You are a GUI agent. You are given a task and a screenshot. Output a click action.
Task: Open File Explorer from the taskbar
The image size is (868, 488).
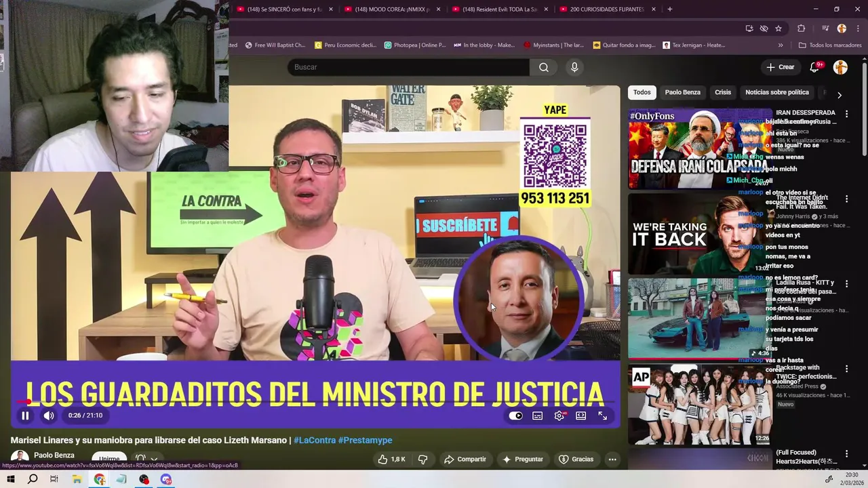coord(77,479)
